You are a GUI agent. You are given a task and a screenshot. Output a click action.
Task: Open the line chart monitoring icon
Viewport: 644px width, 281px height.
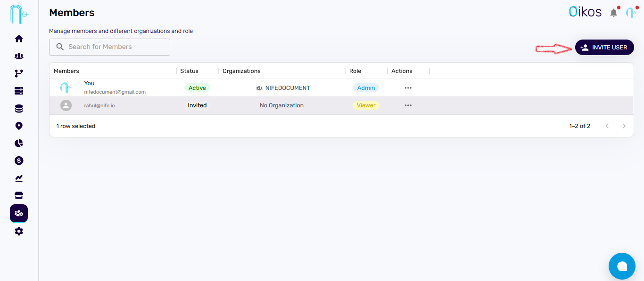(19, 178)
